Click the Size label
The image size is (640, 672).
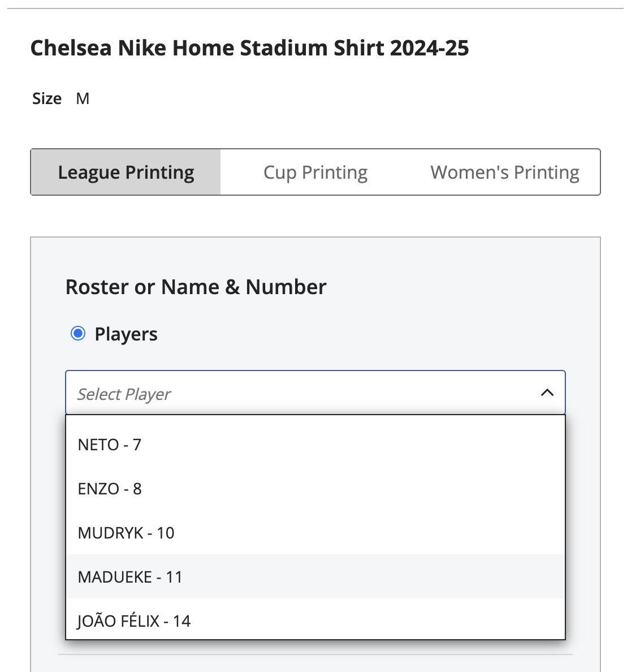(47, 98)
